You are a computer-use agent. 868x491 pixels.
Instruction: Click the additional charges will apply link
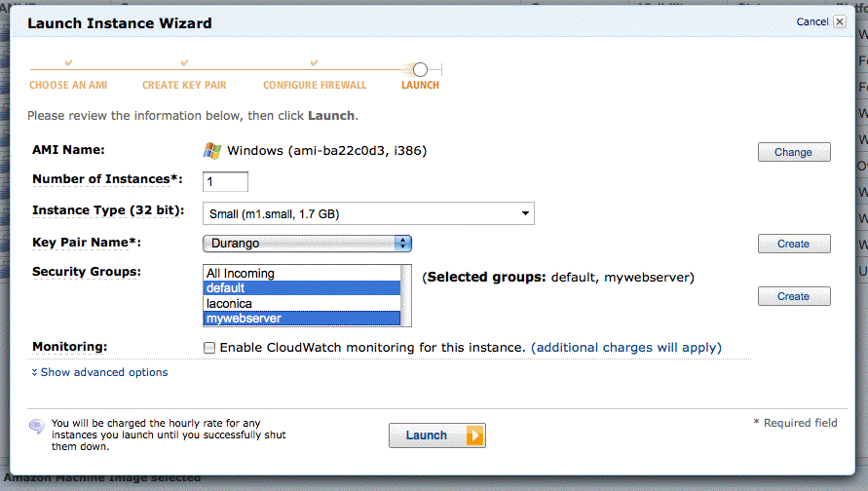point(626,347)
